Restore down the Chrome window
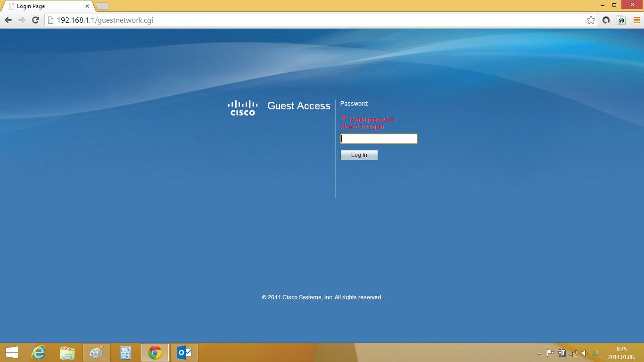 coord(615,4)
